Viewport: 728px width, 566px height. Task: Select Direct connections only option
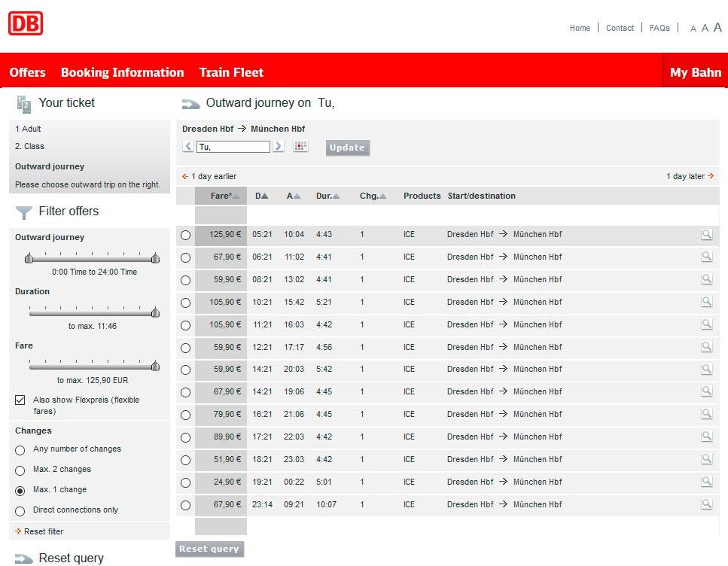[20, 510]
